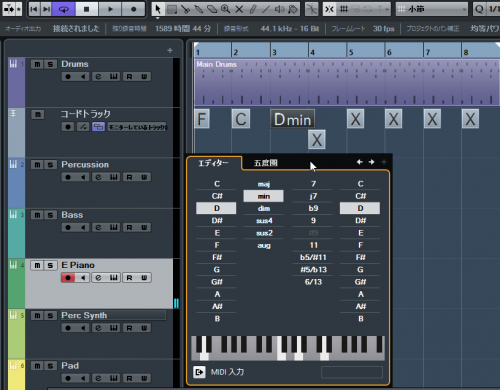Mute the Perc Synth track
The image size is (500, 390).
(x=37, y=316)
